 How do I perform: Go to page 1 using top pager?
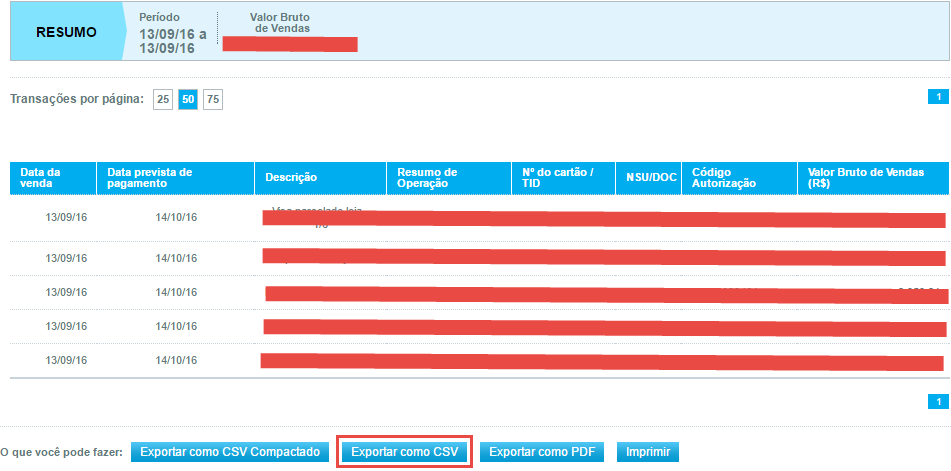938,97
